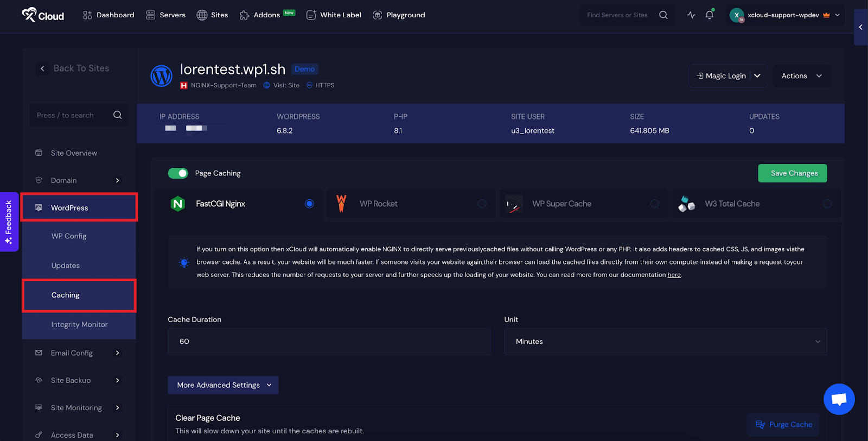Toggle the Page Caching switch

pyautogui.click(x=178, y=173)
